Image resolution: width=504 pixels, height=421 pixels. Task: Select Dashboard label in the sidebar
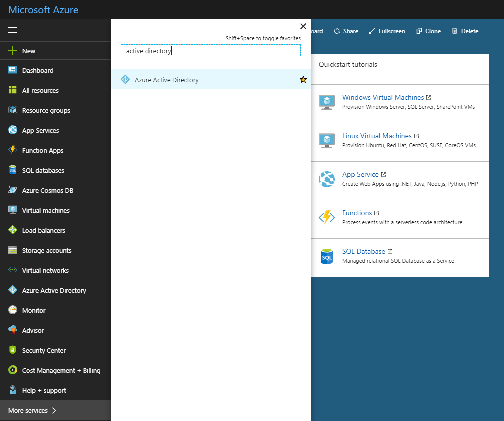(38, 70)
